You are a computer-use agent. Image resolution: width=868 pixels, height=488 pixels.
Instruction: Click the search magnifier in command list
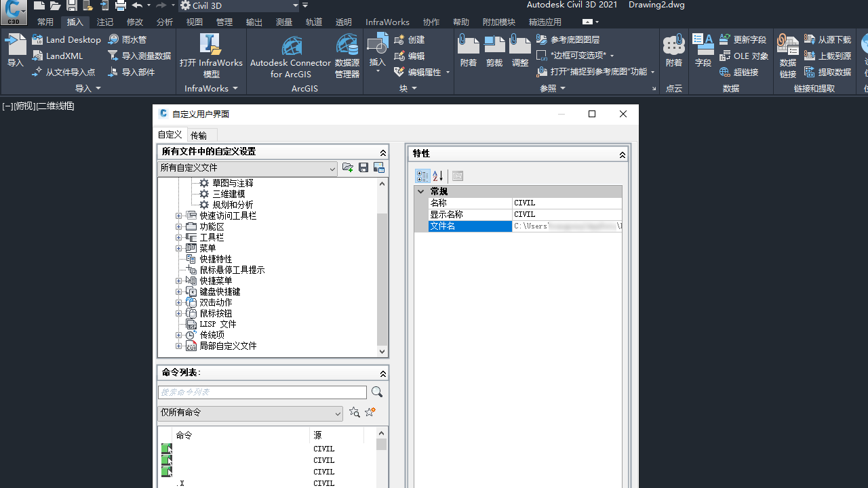click(x=376, y=392)
